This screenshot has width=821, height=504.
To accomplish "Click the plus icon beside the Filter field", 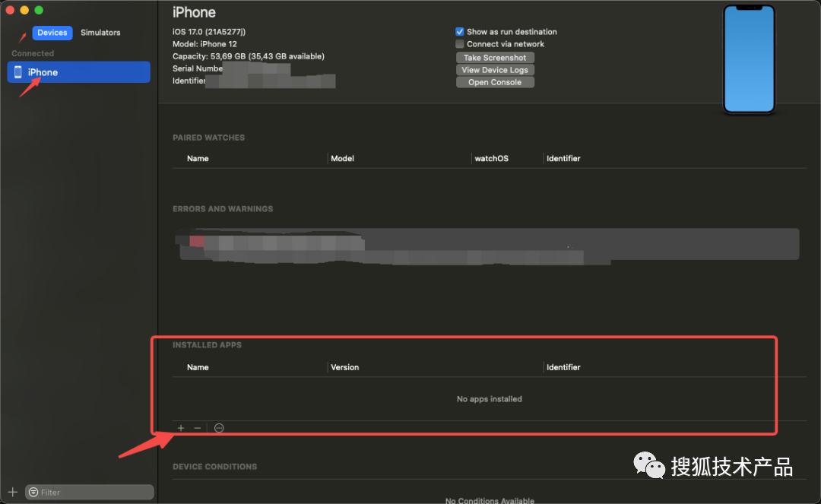I will pos(13,492).
